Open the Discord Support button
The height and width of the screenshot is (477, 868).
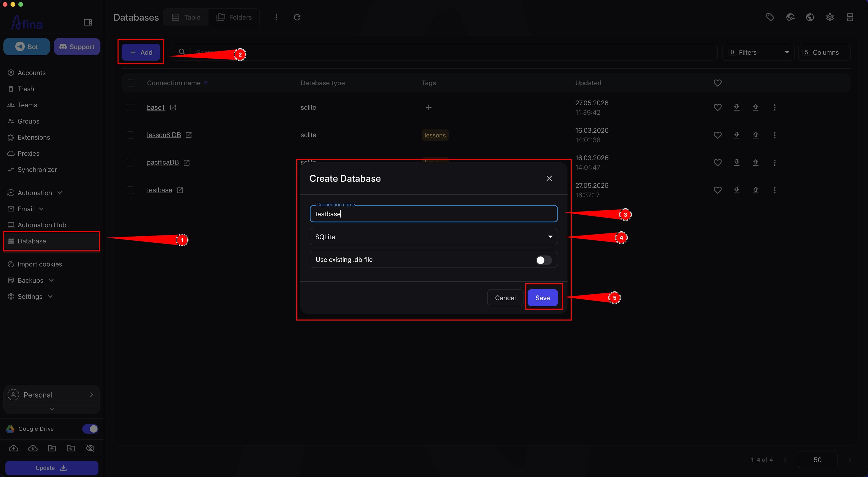[77, 47]
